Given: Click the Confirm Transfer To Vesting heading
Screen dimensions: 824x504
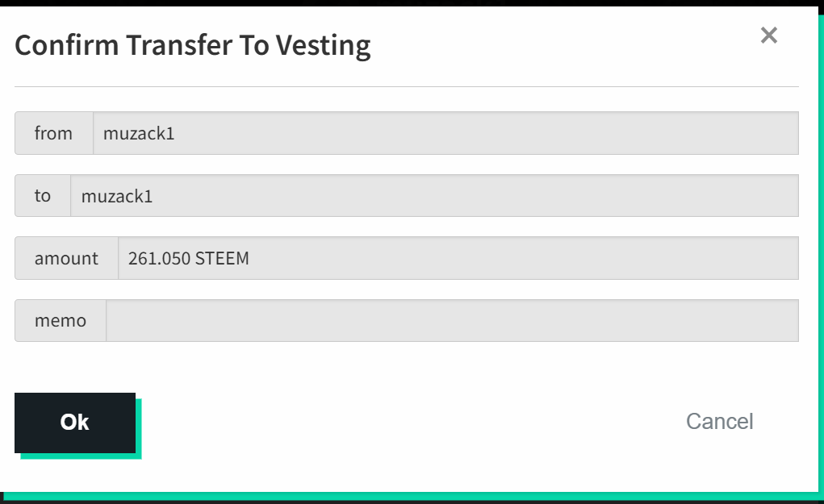Looking at the screenshot, I should [x=193, y=46].
